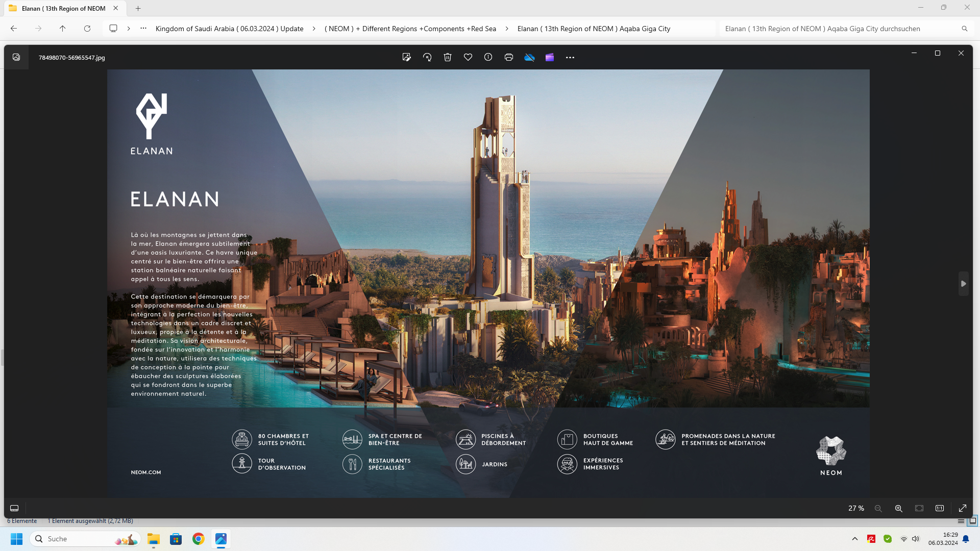Switch Explorer to large thumbnails view icon
Image resolution: width=980 pixels, height=551 pixels.
pyautogui.click(x=973, y=521)
